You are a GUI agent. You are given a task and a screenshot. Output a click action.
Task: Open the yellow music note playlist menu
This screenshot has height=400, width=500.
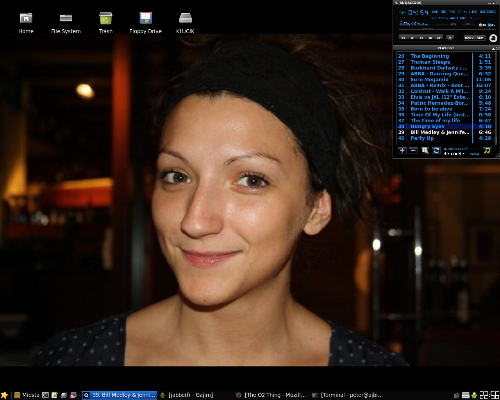pos(487,151)
